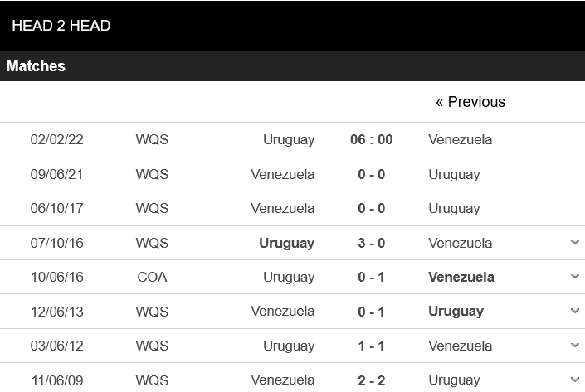
Task: Open the 06 : 00 score on 02/02/22
Action: (x=371, y=139)
